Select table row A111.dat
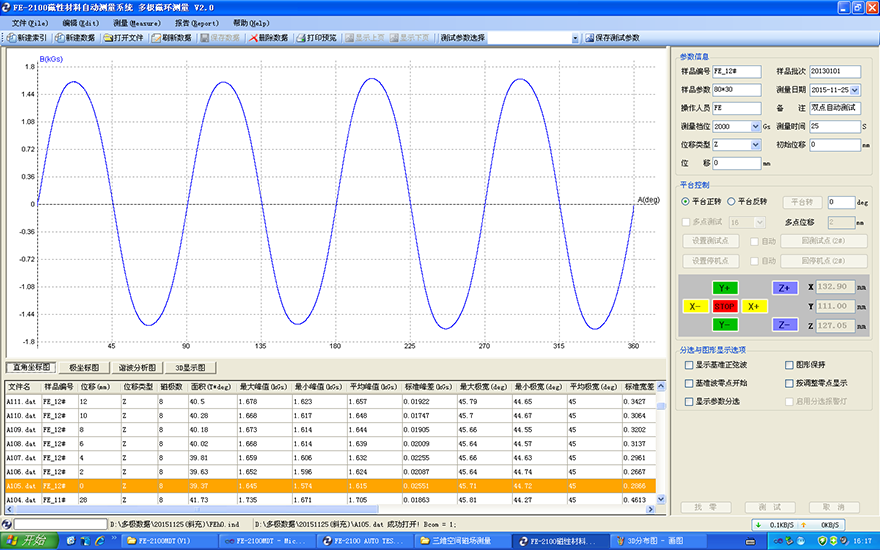Viewport: 880px width, 550px height. click(x=331, y=402)
